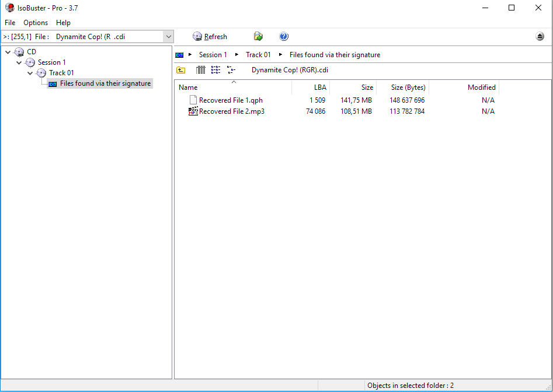Open the File menu
The height and width of the screenshot is (392, 553).
10,23
